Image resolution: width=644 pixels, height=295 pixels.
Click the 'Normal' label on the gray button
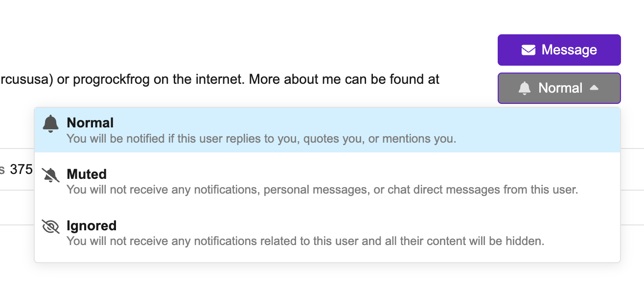[560, 88]
